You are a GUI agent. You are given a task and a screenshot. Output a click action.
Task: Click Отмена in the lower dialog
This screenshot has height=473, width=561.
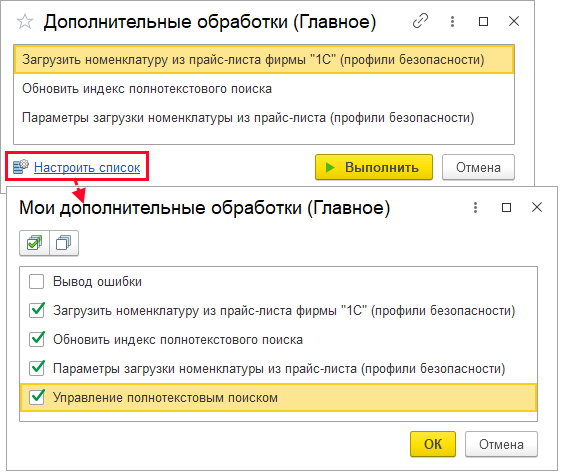pyautogui.click(x=501, y=444)
